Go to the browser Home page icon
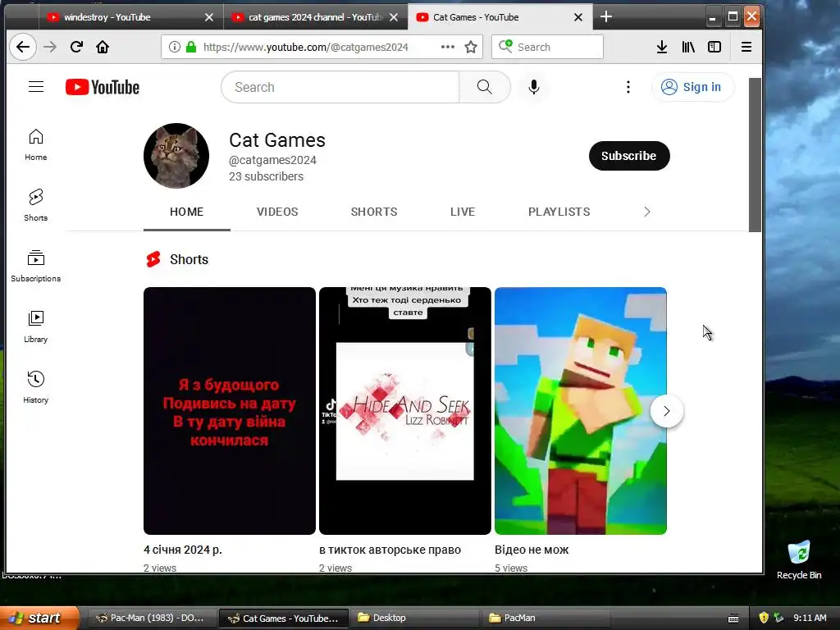Screen dimensions: 840x630 pyautogui.click(x=103, y=47)
